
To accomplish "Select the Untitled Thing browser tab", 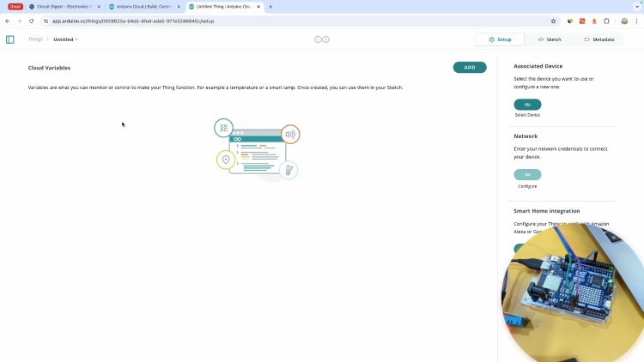I will (x=224, y=7).
